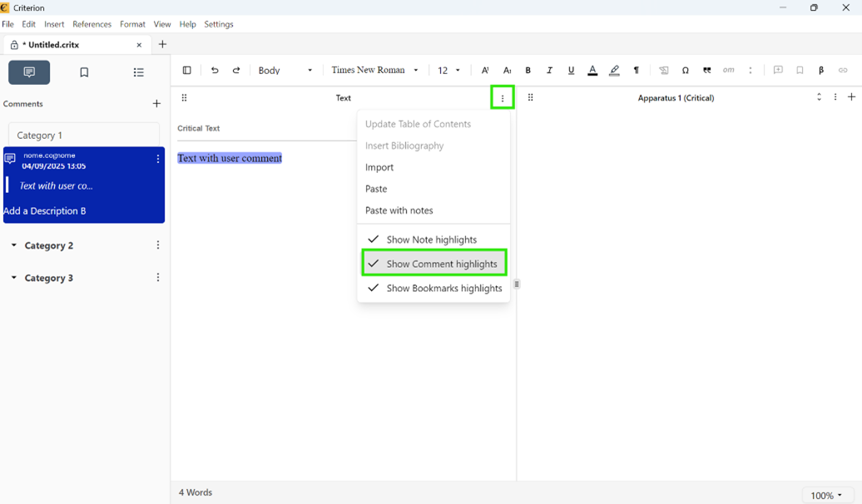This screenshot has width=862, height=504.
Task: Pick the font color underlined A
Action: pos(592,71)
